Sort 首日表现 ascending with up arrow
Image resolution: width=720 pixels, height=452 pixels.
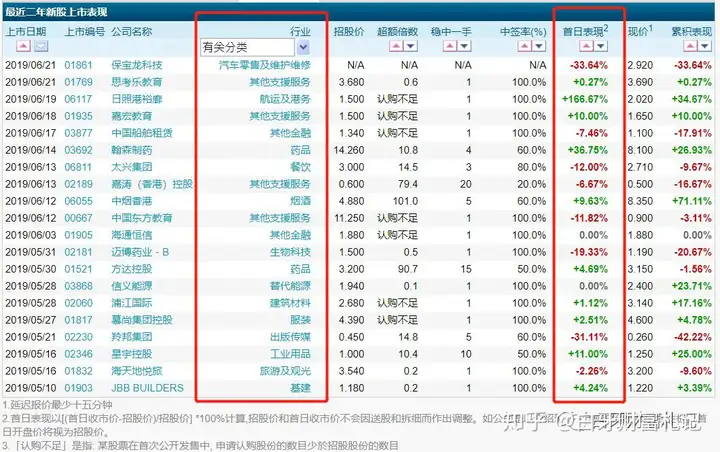[586, 46]
